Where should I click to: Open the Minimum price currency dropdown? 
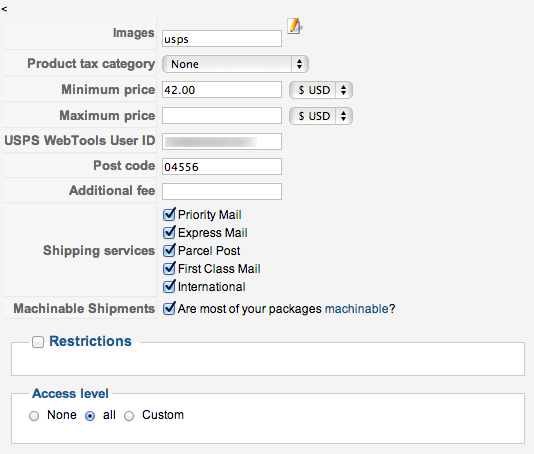[320, 90]
